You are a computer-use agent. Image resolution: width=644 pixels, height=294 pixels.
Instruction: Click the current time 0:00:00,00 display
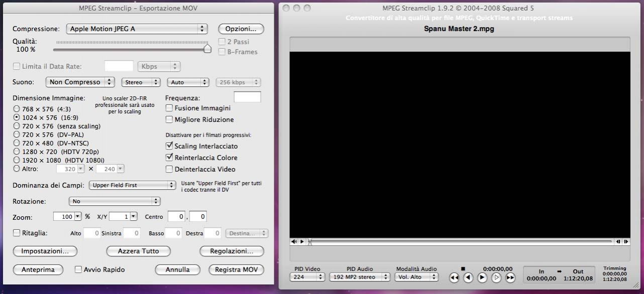(x=498, y=269)
